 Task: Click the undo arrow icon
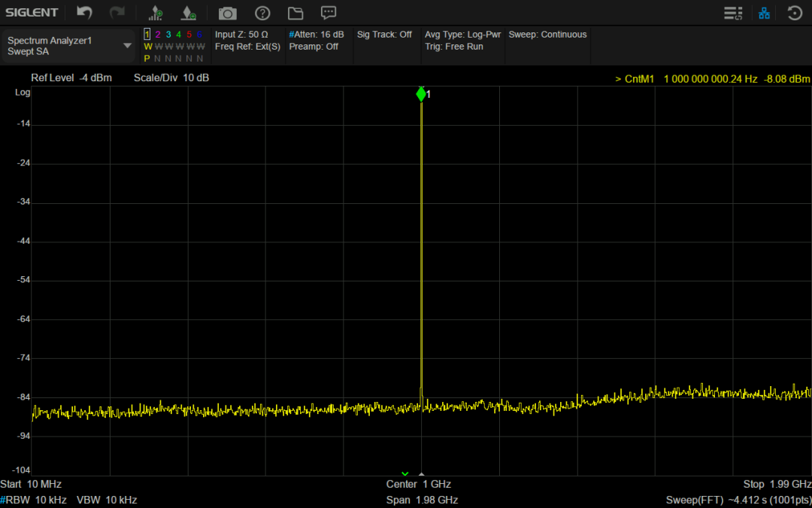coord(85,13)
